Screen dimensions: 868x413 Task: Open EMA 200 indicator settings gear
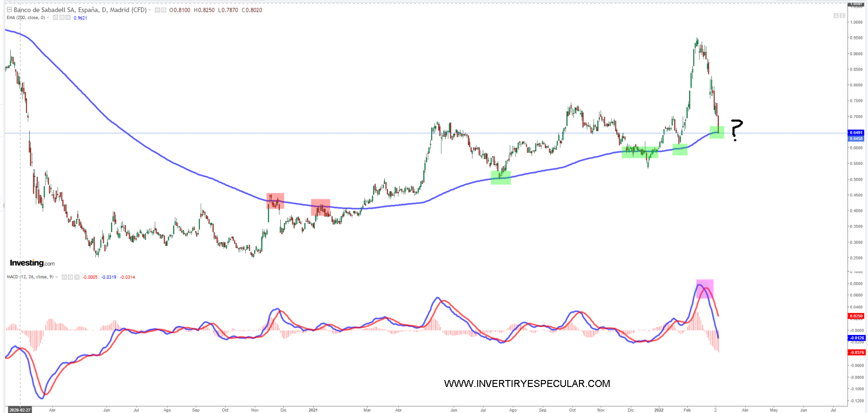coord(62,18)
